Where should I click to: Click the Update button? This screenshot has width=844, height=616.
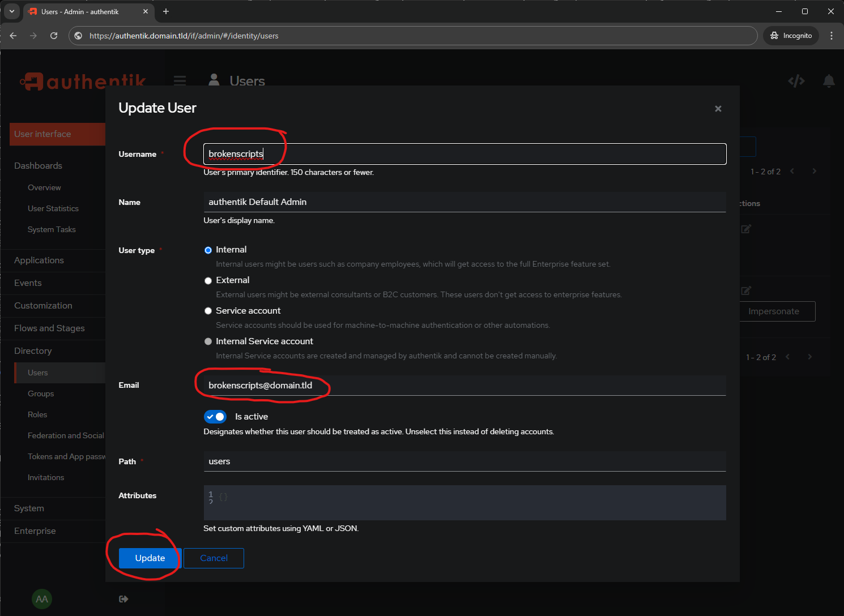click(150, 558)
